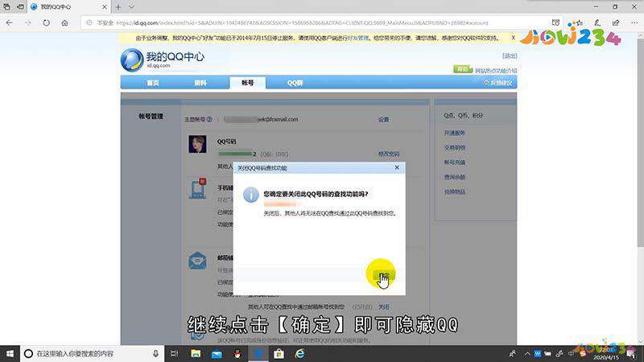Image resolution: width=644 pixels, height=362 pixels.
Task: Click the 开通服务 link in the right sidebar
Action: coord(454,133)
